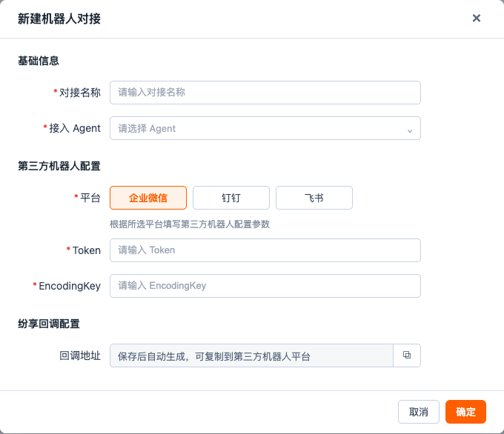This screenshot has height=434, width=504.
Task: Focus the Token input field
Action: point(265,250)
